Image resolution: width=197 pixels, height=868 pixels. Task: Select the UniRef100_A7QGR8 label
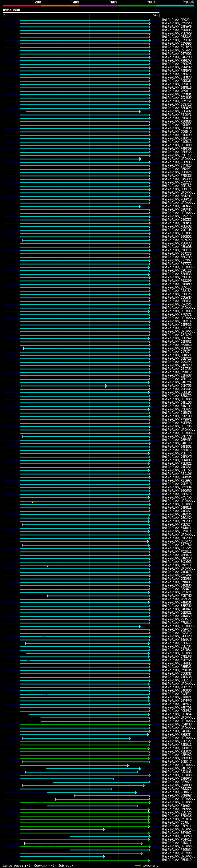point(177,64)
